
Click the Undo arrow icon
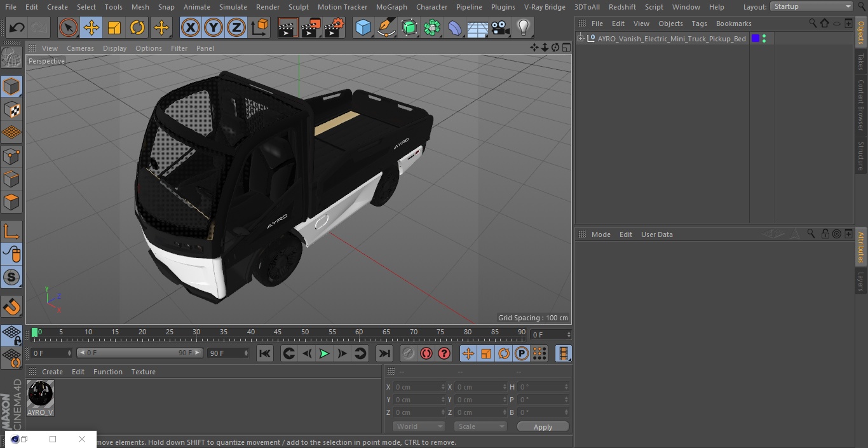[x=17, y=28]
